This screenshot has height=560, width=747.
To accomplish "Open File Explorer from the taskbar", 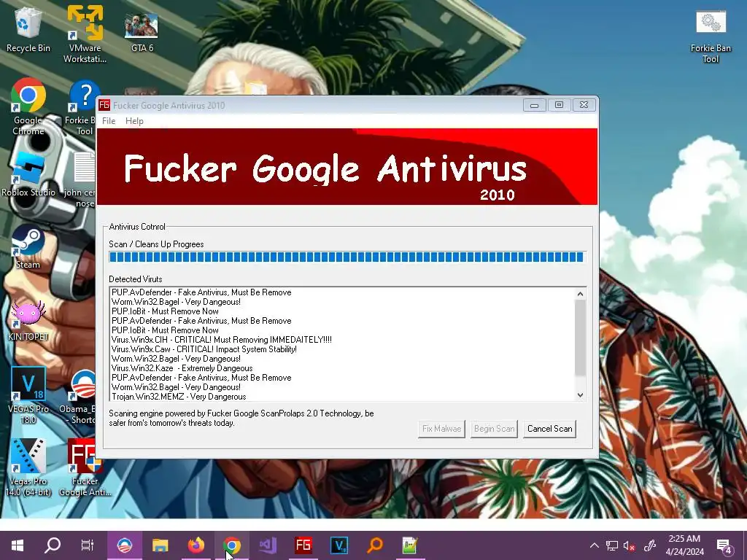I will [160, 545].
